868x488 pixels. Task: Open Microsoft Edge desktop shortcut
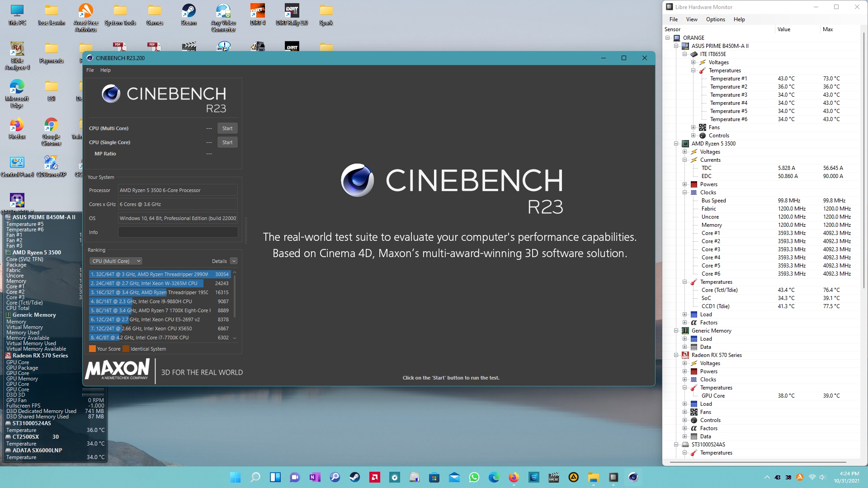(17, 94)
